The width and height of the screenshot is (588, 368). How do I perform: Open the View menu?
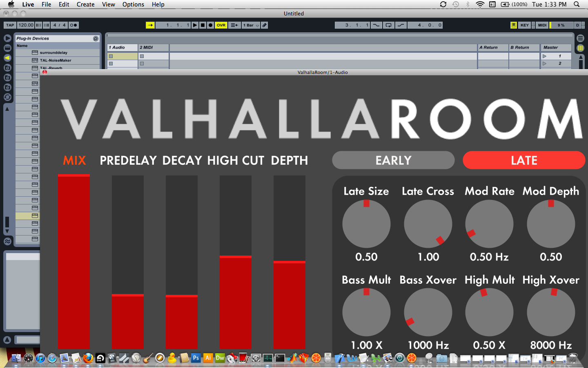[108, 4]
